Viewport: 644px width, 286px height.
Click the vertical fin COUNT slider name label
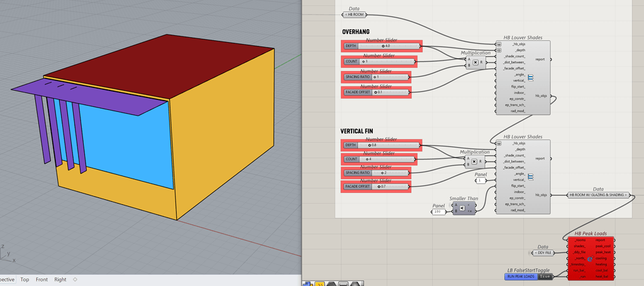click(351, 159)
